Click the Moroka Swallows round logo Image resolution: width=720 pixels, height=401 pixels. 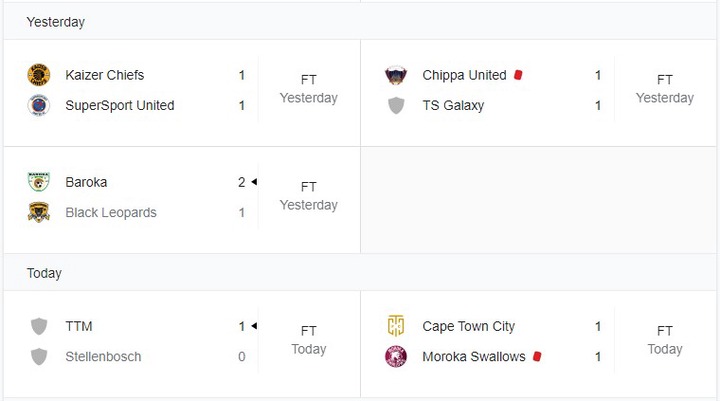pos(396,356)
